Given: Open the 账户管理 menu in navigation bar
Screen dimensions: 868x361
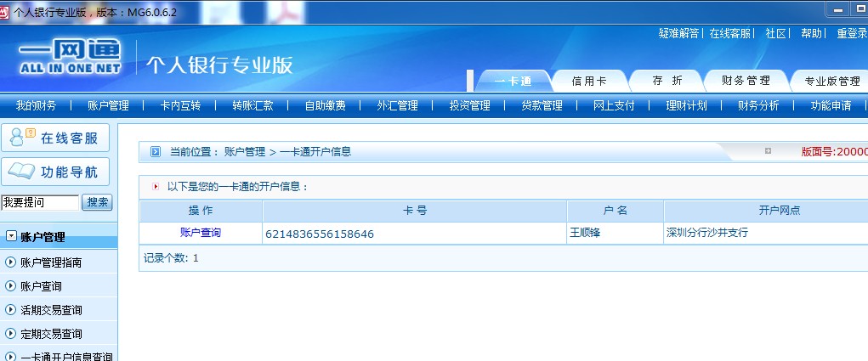Looking at the screenshot, I should pyautogui.click(x=108, y=105).
